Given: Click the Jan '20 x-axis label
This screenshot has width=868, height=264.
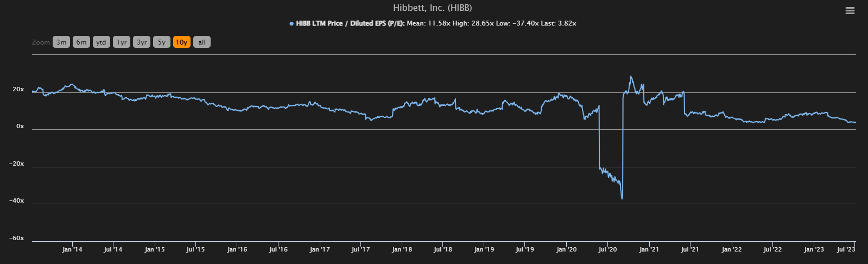Looking at the screenshot, I should tap(567, 249).
